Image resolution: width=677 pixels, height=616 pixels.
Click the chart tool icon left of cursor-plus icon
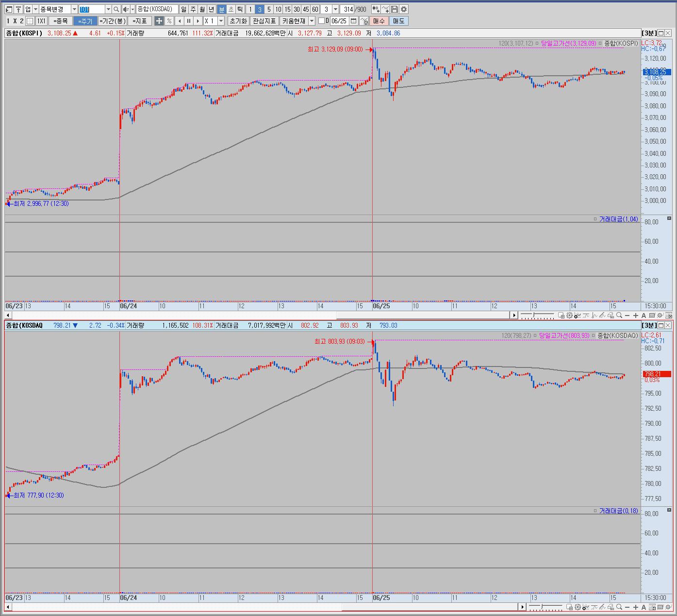click(x=376, y=9)
